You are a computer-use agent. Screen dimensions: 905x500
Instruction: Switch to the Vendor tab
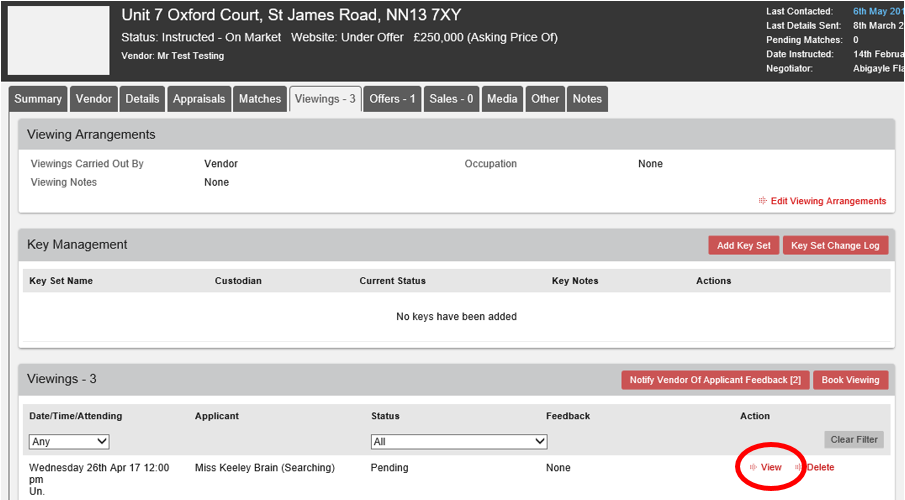pyautogui.click(x=94, y=99)
